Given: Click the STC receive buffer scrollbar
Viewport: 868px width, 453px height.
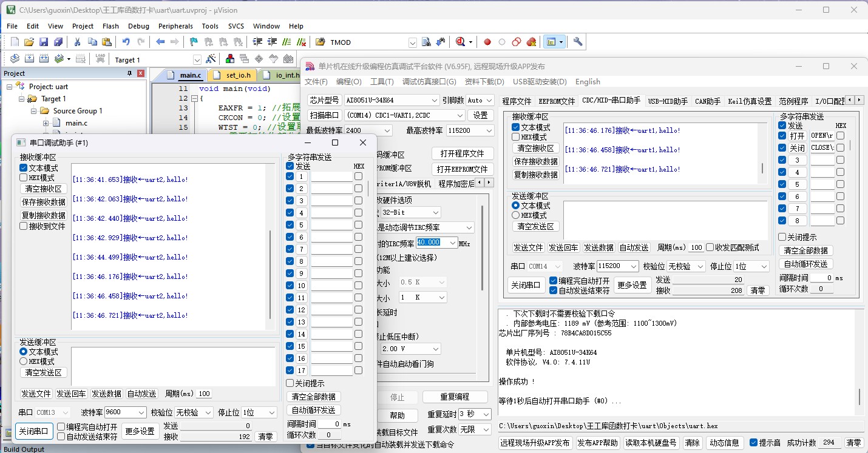Looking at the screenshot, I should click(763, 168).
